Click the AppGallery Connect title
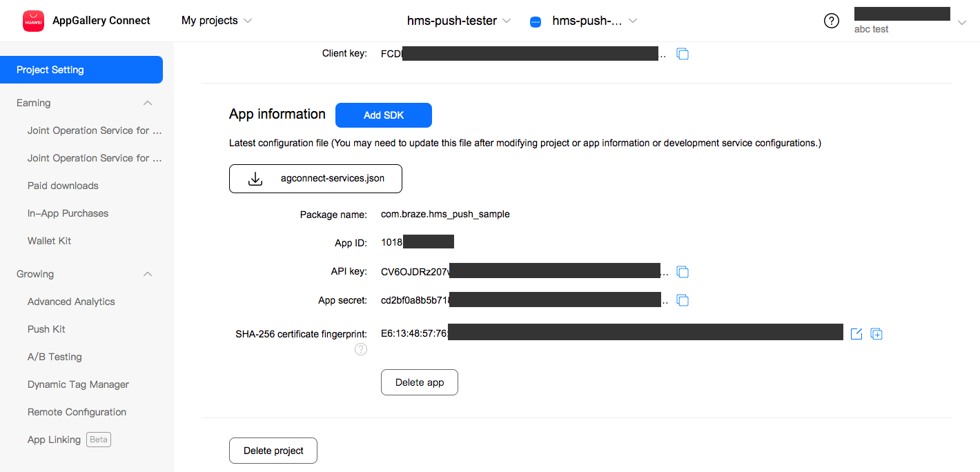The width and height of the screenshot is (980, 472). coord(101,21)
